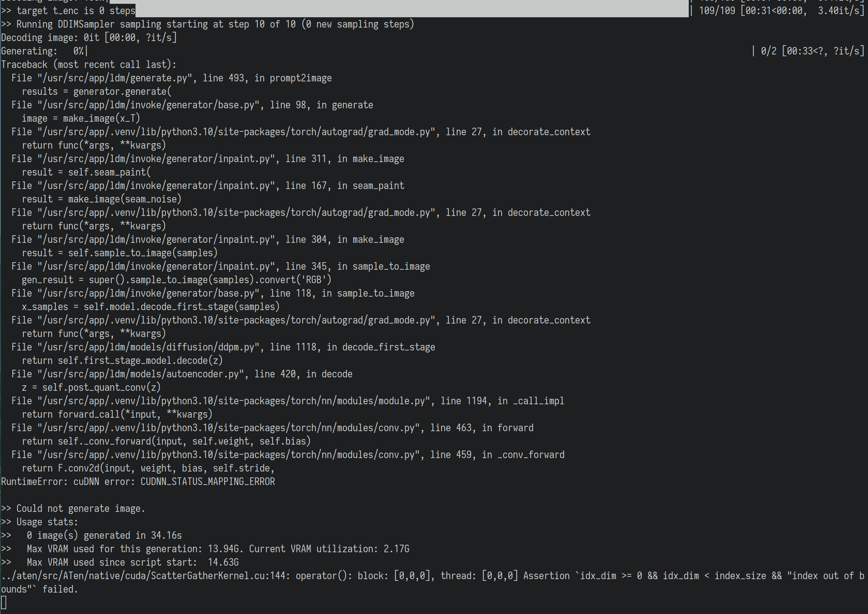Image resolution: width=868 pixels, height=614 pixels.
Task: Click "return F.conv2d(input, weight, bias" line
Action: click(x=148, y=468)
